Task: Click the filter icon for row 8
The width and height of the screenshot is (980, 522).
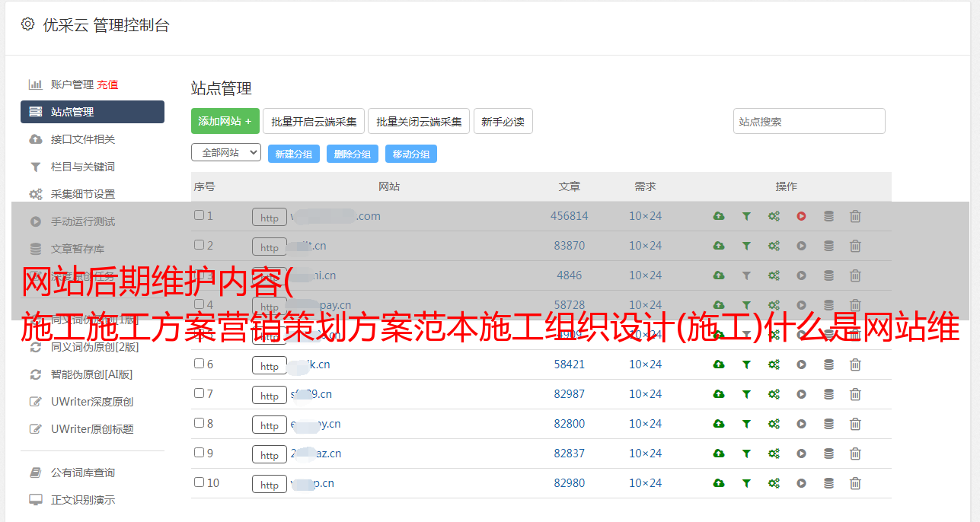Action: coord(746,424)
